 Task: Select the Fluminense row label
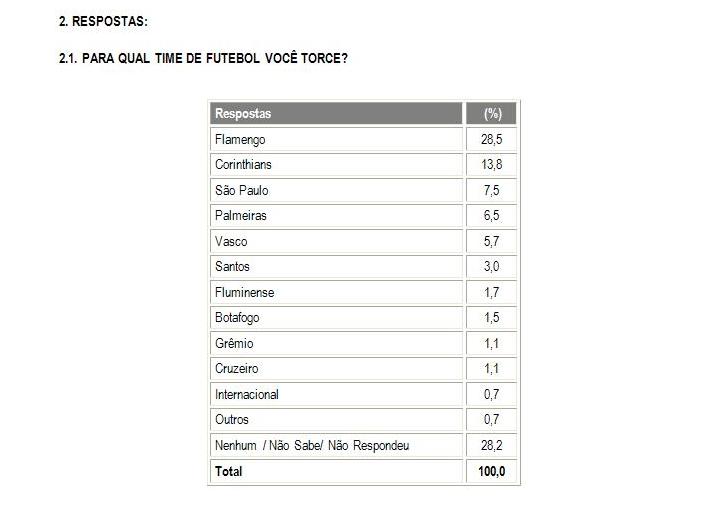point(244,292)
